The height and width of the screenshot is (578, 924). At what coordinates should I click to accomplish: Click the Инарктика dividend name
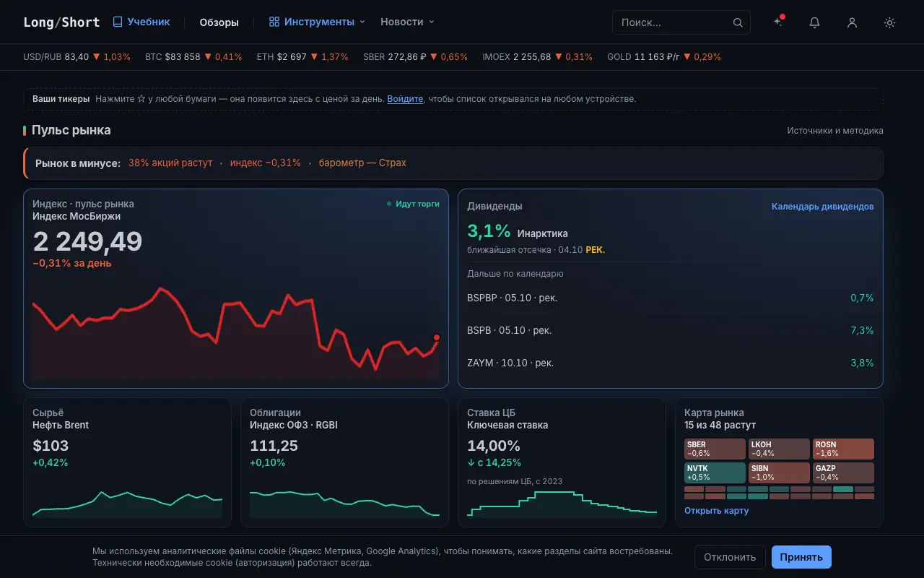click(543, 233)
